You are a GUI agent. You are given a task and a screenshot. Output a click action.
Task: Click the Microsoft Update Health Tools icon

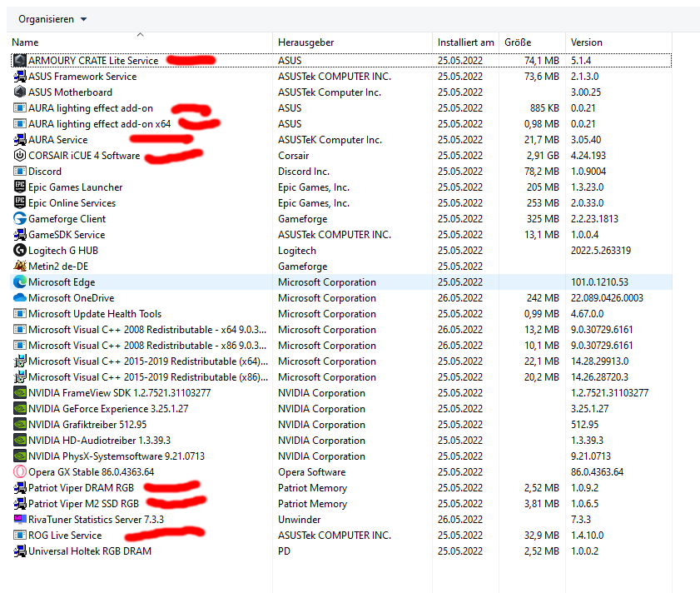(x=20, y=314)
